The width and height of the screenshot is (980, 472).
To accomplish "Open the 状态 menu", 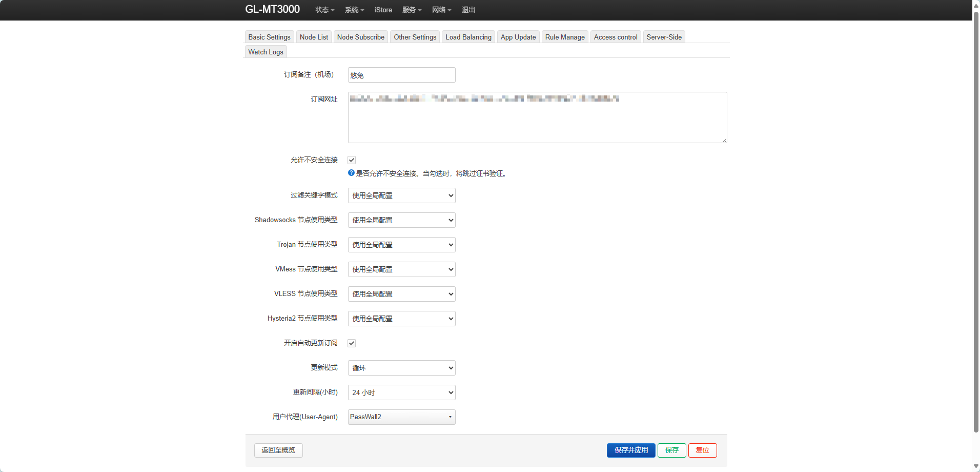I will click(x=324, y=10).
